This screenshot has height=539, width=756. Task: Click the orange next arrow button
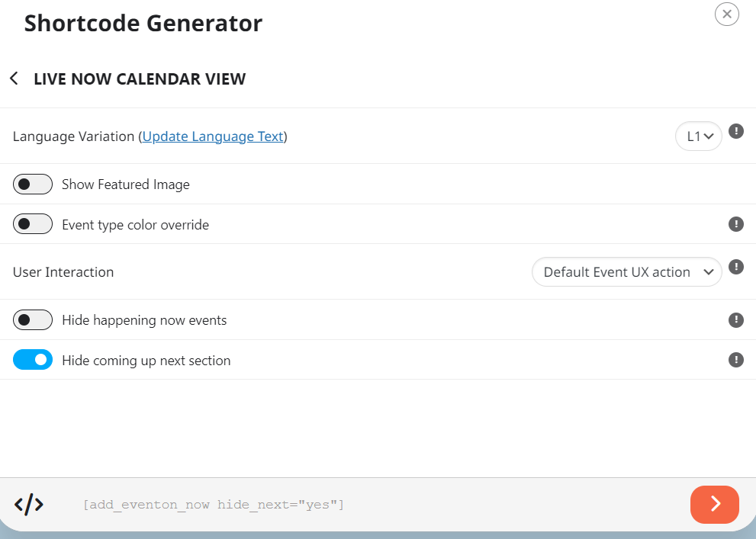pos(715,505)
